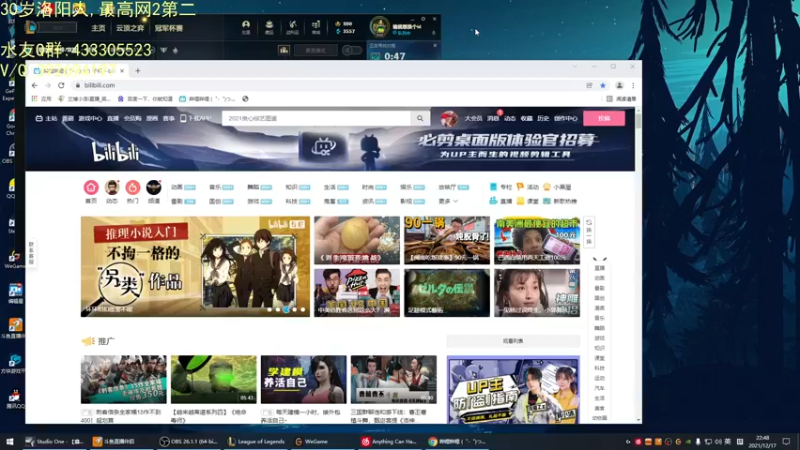Open 收藏 favorites link in header
800x450 pixels.
(x=527, y=118)
